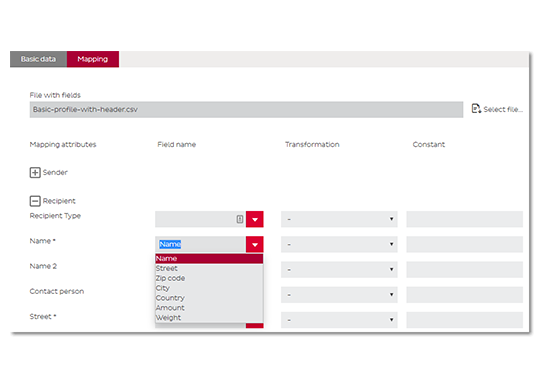Click the Name row constant field
Viewport: 544px width, 388px height.
465,244
